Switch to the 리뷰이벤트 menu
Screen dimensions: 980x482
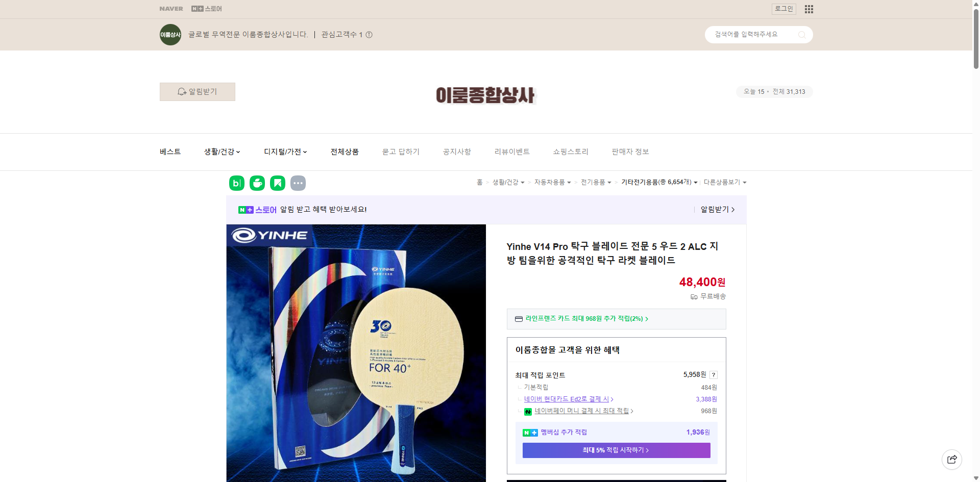512,151
